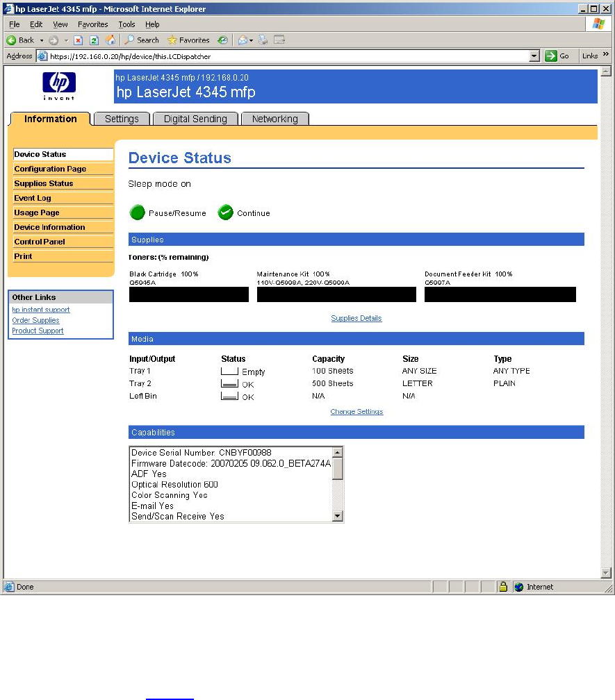Click the Print toolbar icon

click(x=263, y=40)
